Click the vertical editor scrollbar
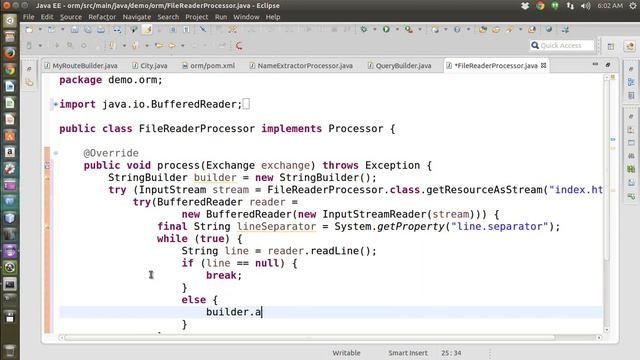This screenshot has height=360, width=640. (x=607, y=169)
